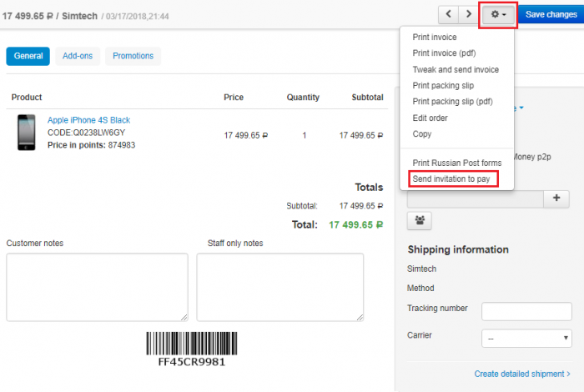584x392 pixels.
Task: Focus the Staff only notes text area
Action: (280, 287)
